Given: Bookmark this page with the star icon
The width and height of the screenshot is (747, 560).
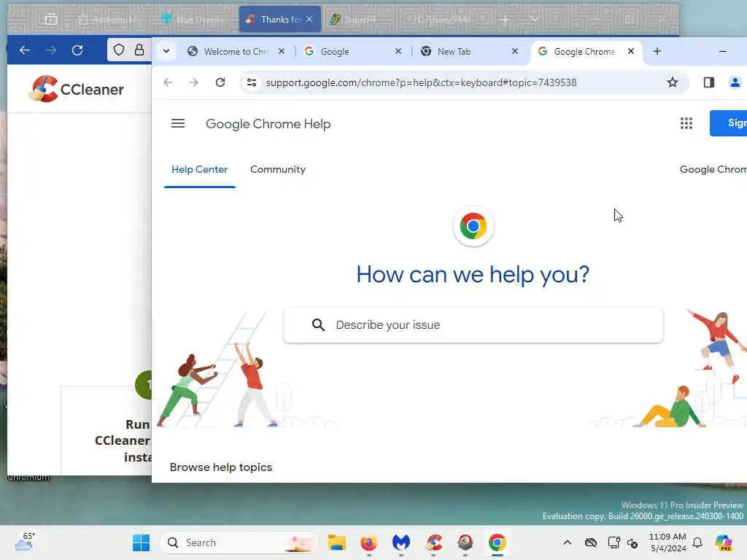Looking at the screenshot, I should [x=672, y=82].
